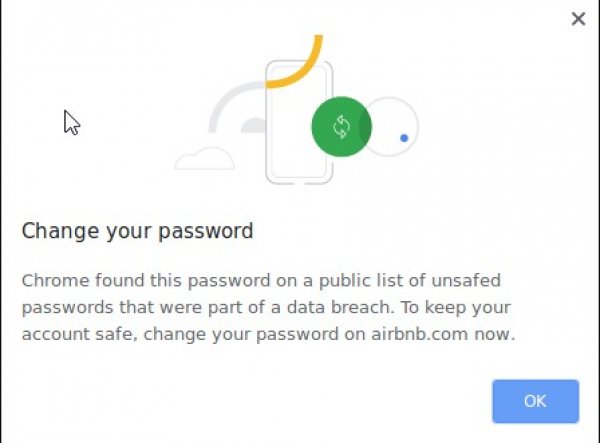Click the dark gray semicircle behind phone

[x=255, y=126]
